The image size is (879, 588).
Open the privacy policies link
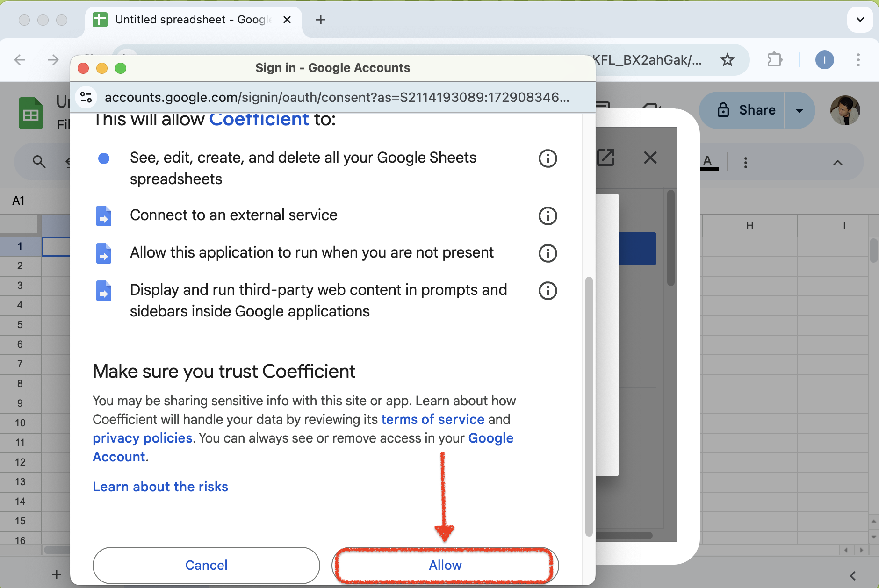143,438
